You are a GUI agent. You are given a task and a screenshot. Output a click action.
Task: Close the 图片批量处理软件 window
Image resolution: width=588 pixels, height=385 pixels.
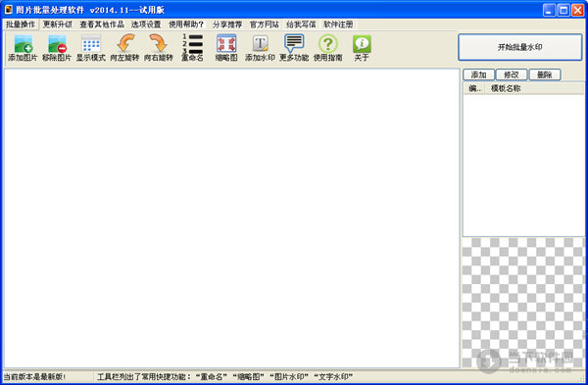pyautogui.click(x=577, y=10)
